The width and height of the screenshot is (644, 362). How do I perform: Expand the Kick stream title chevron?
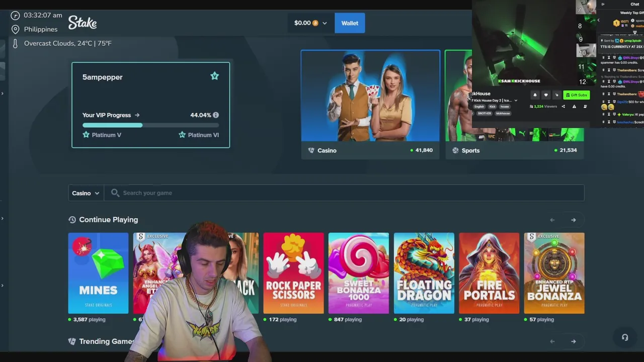point(516,101)
